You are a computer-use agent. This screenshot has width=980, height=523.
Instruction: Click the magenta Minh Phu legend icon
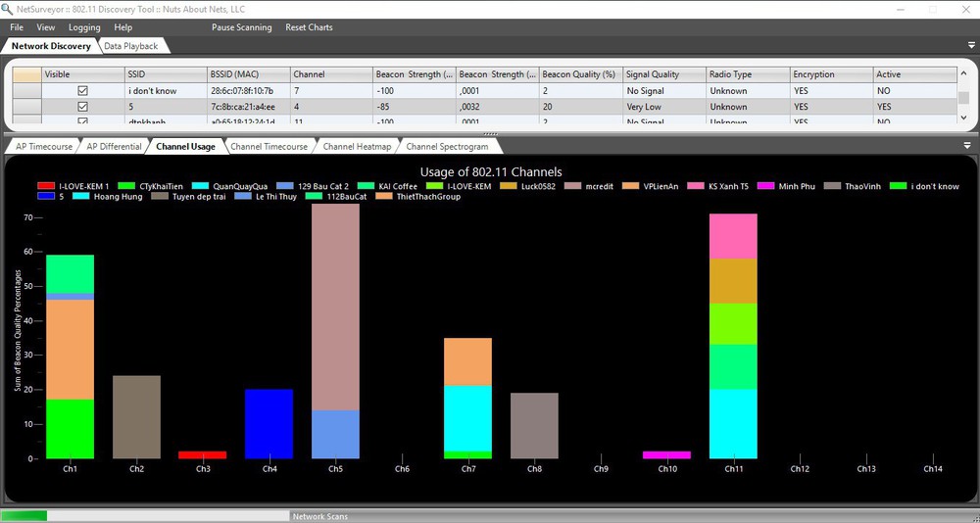click(764, 186)
